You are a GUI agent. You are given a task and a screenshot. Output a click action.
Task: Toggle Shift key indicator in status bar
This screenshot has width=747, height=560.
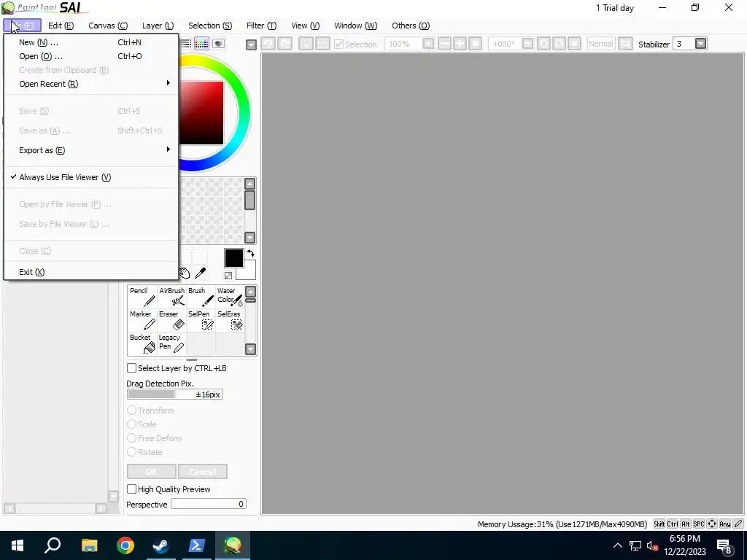tap(659, 524)
